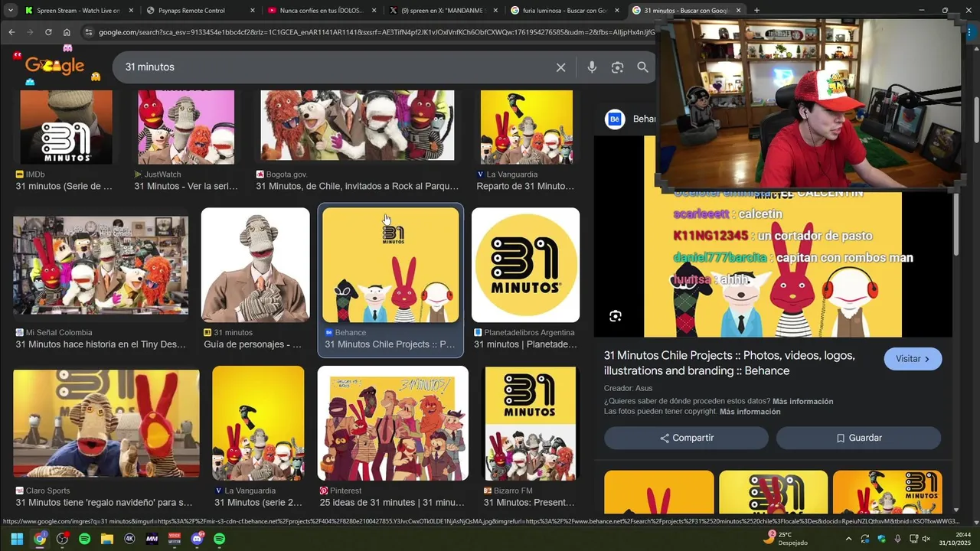Open La Vanguardia 31 Minutos serie image
The width and height of the screenshot is (980, 551).
click(x=258, y=423)
